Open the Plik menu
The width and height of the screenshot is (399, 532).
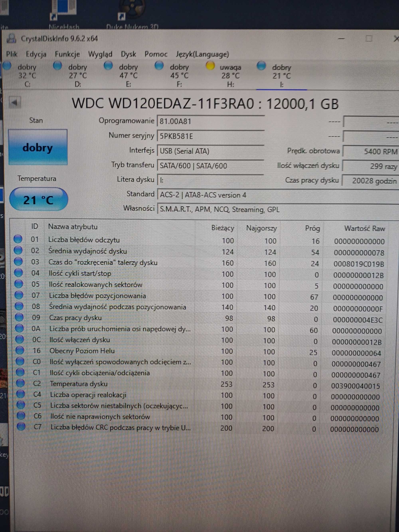point(12,54)
